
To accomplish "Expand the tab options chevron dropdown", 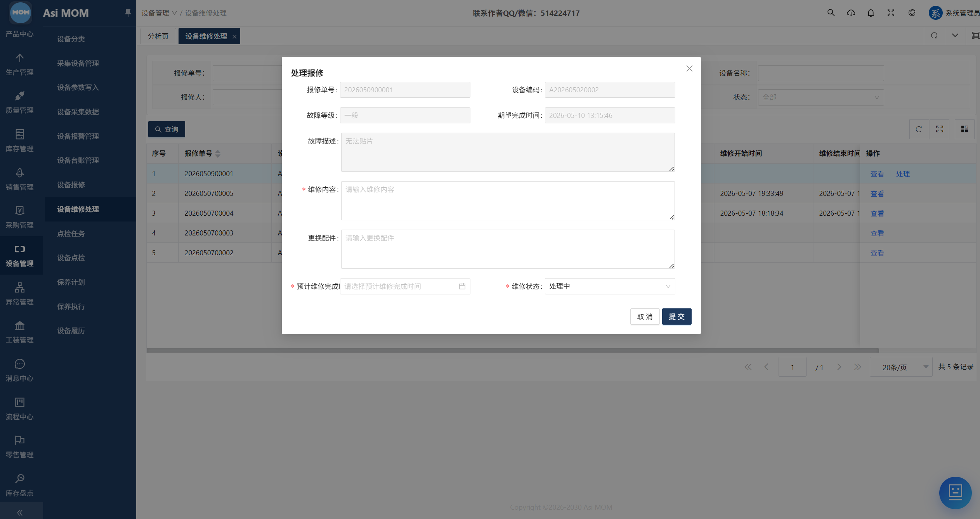I will coord(955,36).
